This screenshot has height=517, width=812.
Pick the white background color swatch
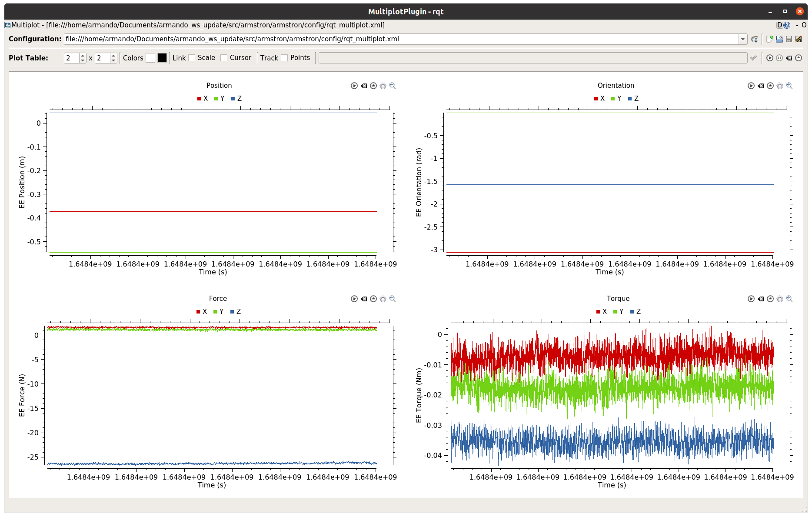point(150,58)
